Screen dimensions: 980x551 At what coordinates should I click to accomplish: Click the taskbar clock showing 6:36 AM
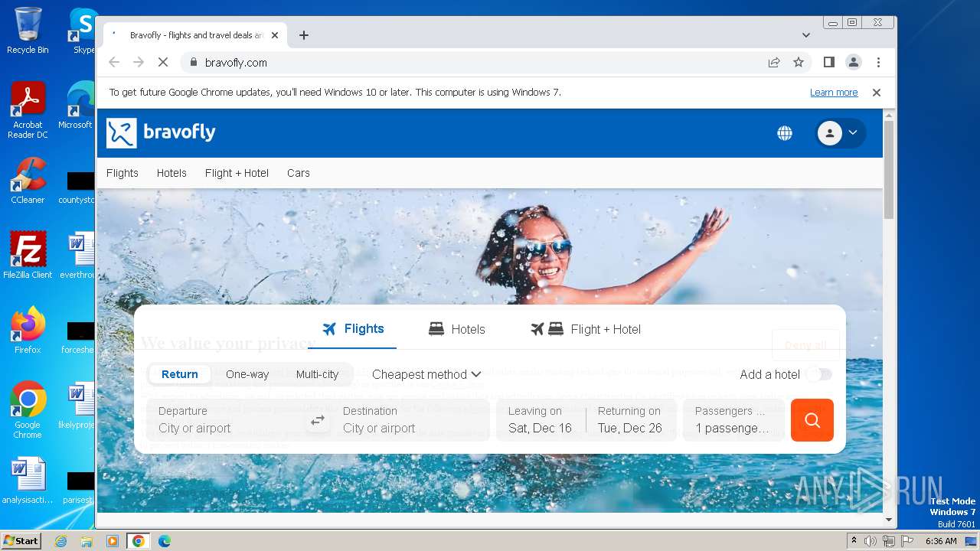point(941,541)
